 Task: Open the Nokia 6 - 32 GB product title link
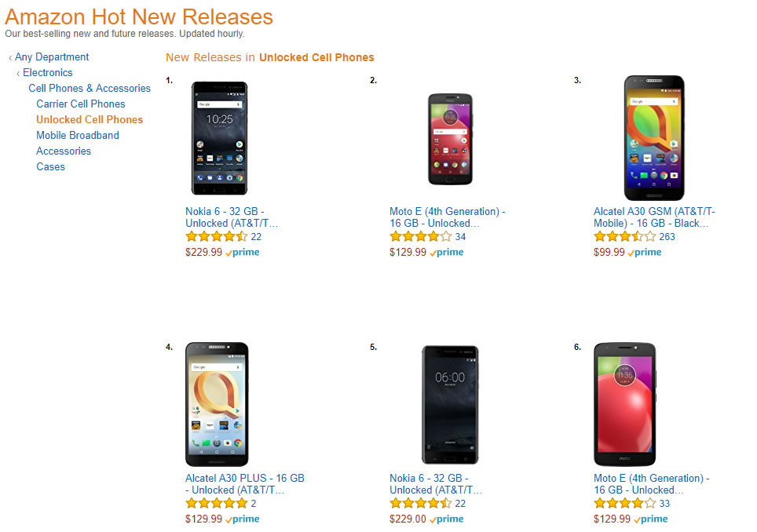point(231,217)
